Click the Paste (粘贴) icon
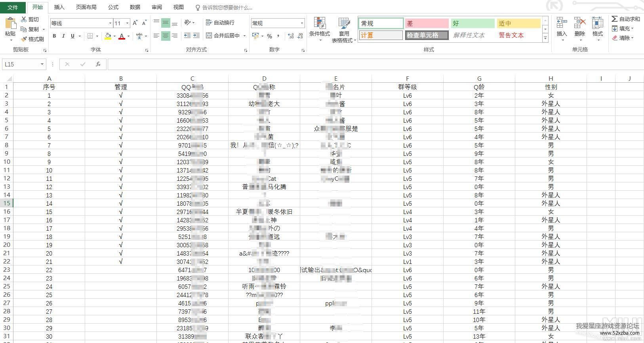Screen dimensions: 644x343 [x=10, y=25]
